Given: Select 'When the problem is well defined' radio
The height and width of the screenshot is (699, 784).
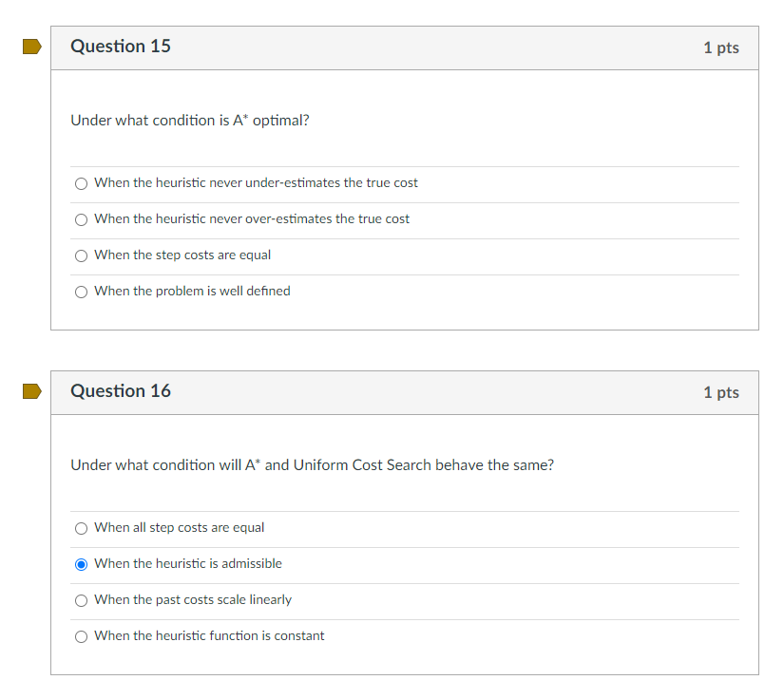Looking at the screenshot, I should [81, 292].
